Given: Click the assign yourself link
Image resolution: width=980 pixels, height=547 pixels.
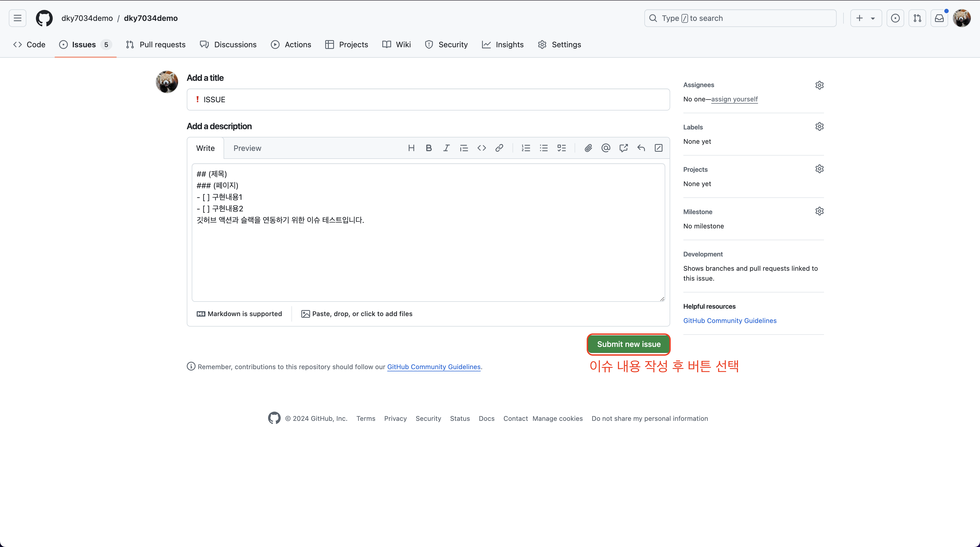Looking at the screenshot, I should (x=734, y=99).
